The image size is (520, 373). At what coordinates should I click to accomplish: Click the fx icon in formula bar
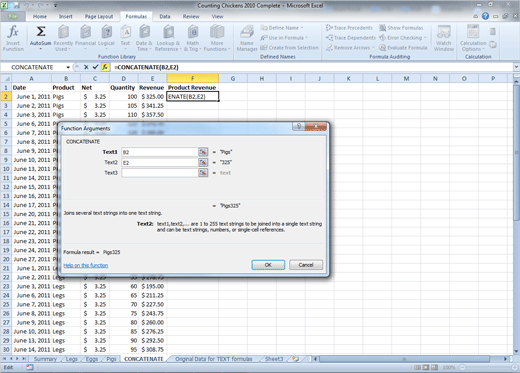click(x=105, y=67)
